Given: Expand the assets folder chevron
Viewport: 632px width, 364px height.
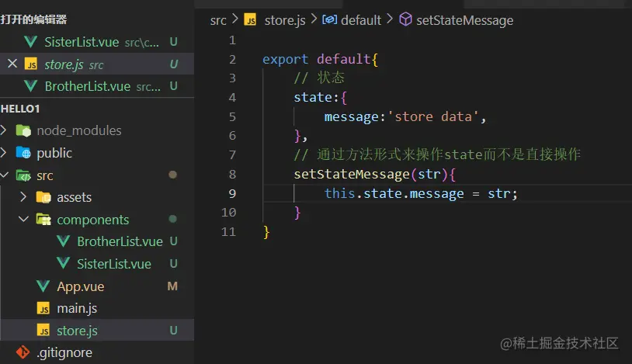Looking at the screenshot, I should (24, 197).
